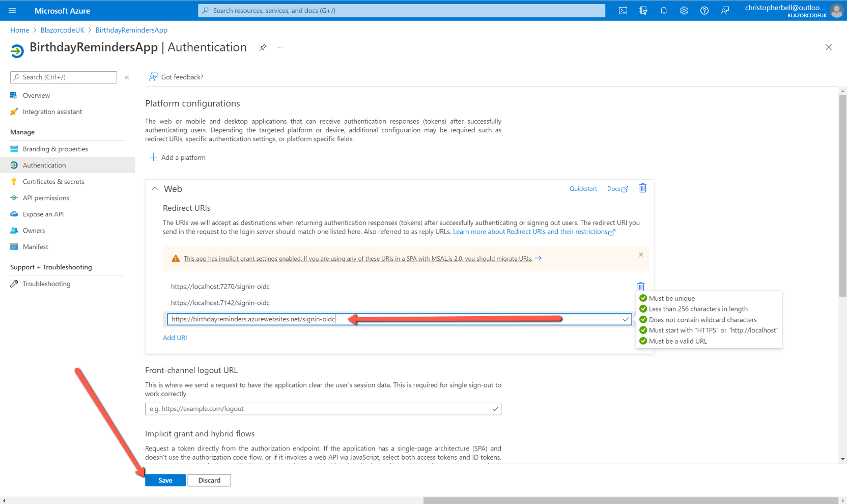Screen dimensions: 847x504
Task: Collapse the Web platform configuration section
Action: point(155,188)
